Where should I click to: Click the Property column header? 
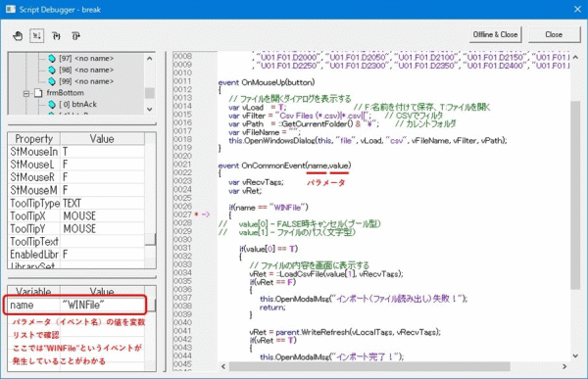click(34, 139)
